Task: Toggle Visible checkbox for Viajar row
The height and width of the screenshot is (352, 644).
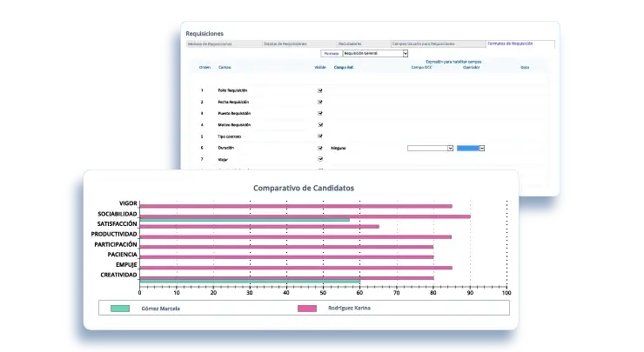Action: (320, 160)
